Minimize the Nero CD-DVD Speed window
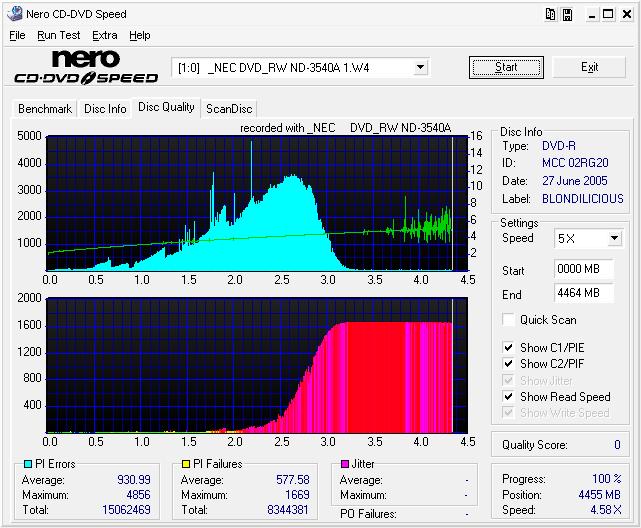Screen dimensions: 641x528 click(x=592, y=15)
